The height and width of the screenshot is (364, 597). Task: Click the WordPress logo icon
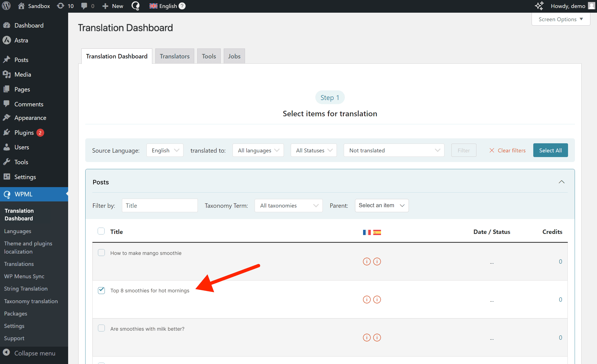(6, 6)
